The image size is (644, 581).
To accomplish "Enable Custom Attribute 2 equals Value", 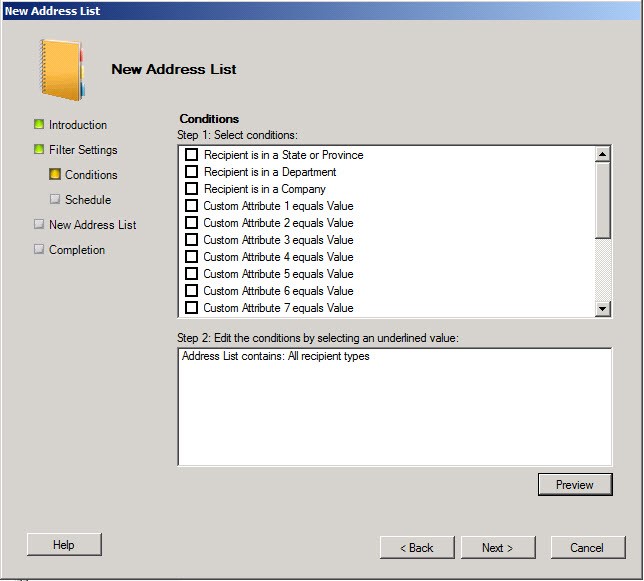I will coord(191,223).
